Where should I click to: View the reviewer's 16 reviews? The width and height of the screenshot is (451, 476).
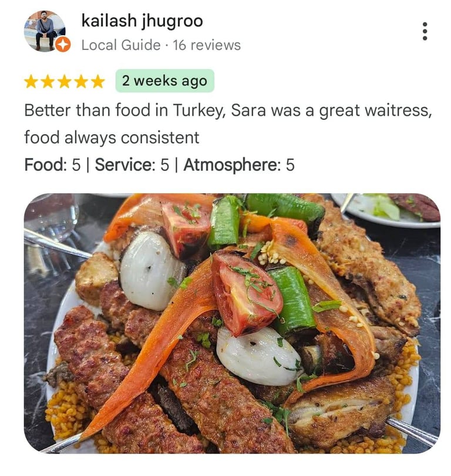coord(207,45)
